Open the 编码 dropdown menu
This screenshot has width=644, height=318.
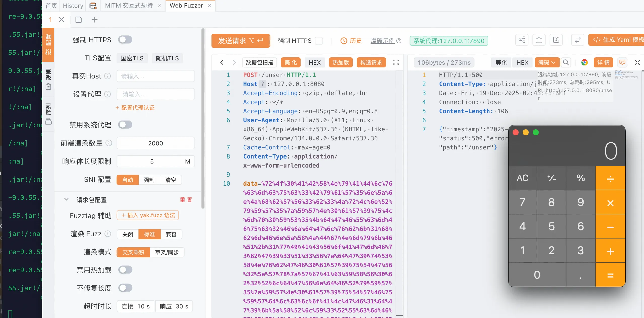pyautogui.click(x=547, y=62)
